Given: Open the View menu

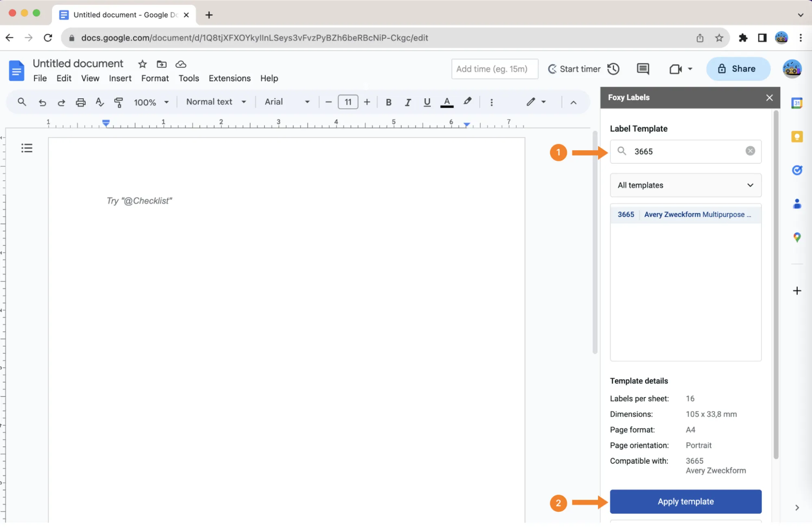Looking at the screenshot, I should (90, 78).
